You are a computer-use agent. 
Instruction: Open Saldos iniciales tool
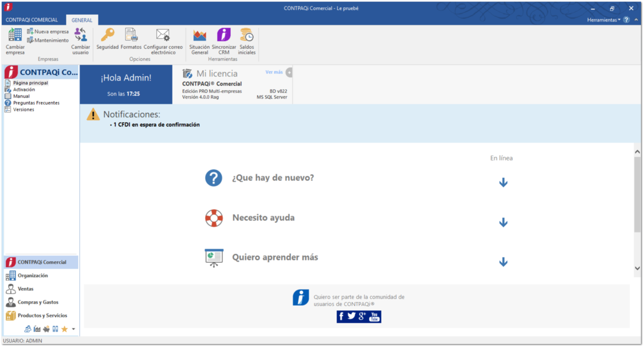coord(247,36)
